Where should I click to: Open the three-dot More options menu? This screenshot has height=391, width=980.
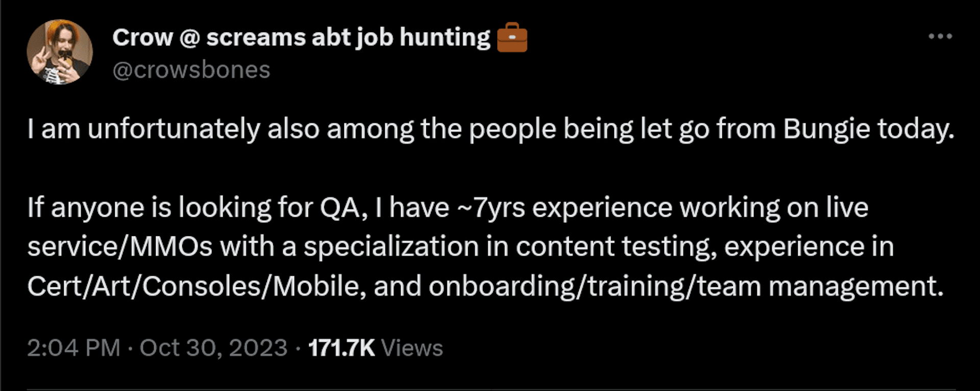[940, 36]
